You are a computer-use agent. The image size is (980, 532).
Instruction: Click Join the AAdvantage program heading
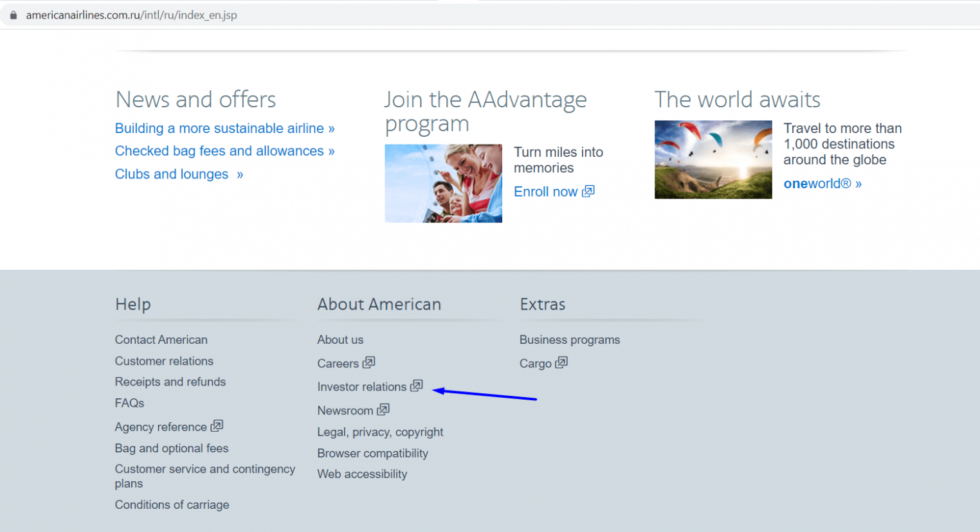point(485,111)
